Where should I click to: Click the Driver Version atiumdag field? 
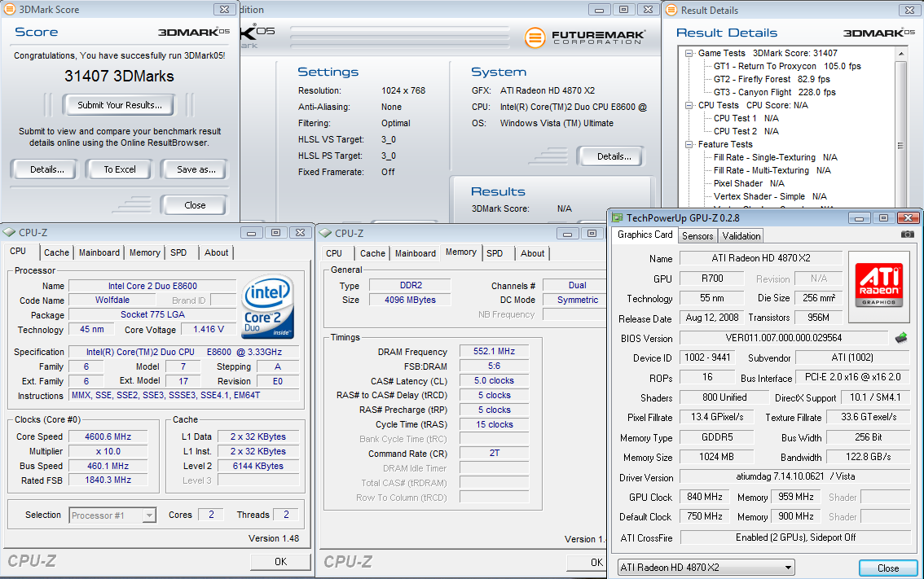point(795,476)
